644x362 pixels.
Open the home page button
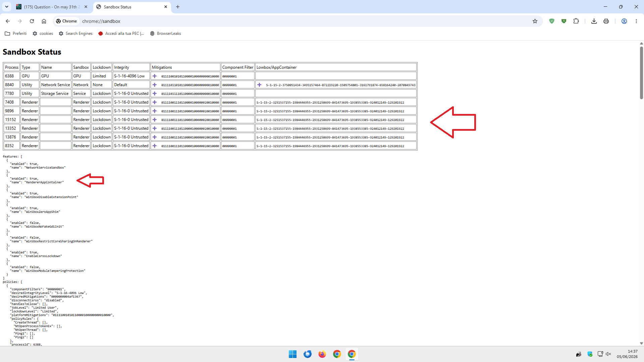tap(44, 21)
